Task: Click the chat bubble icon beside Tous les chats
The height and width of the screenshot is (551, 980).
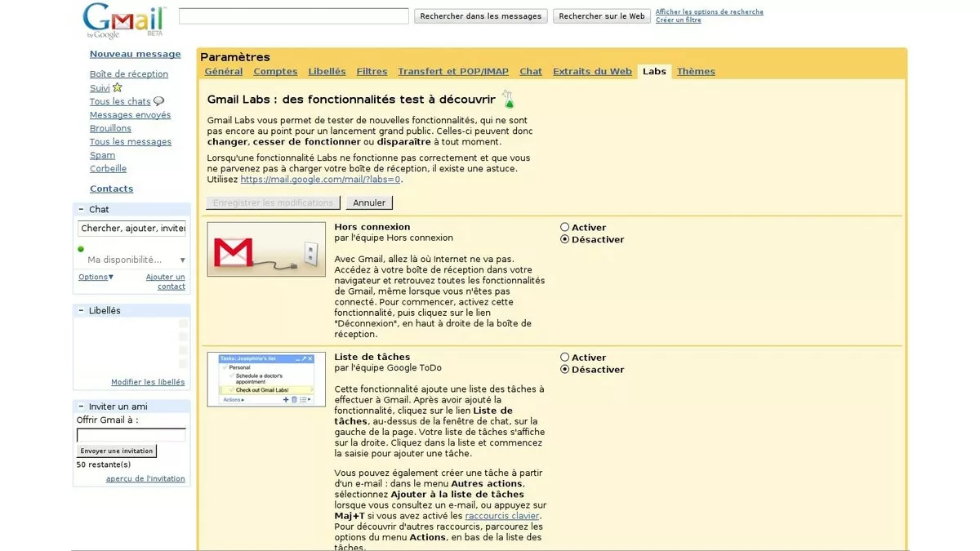Action: point(159,100)
